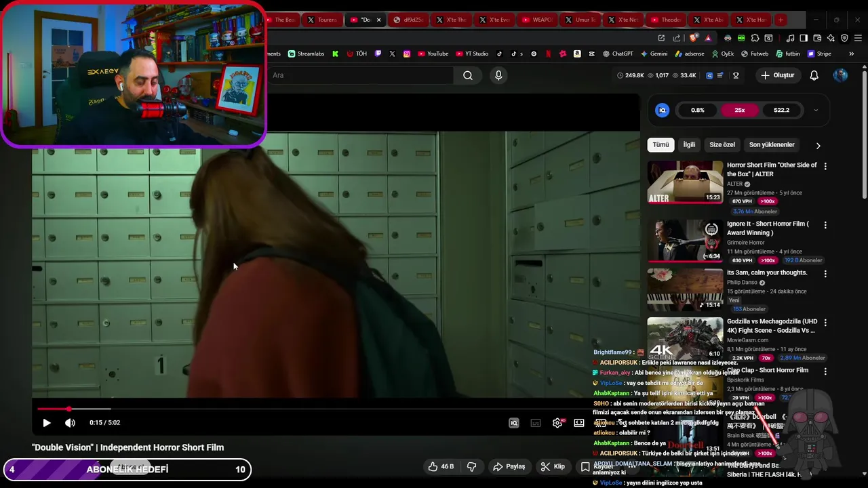Select the Tümü filter chip
This screenshot has height=488, width=868.
660,144
